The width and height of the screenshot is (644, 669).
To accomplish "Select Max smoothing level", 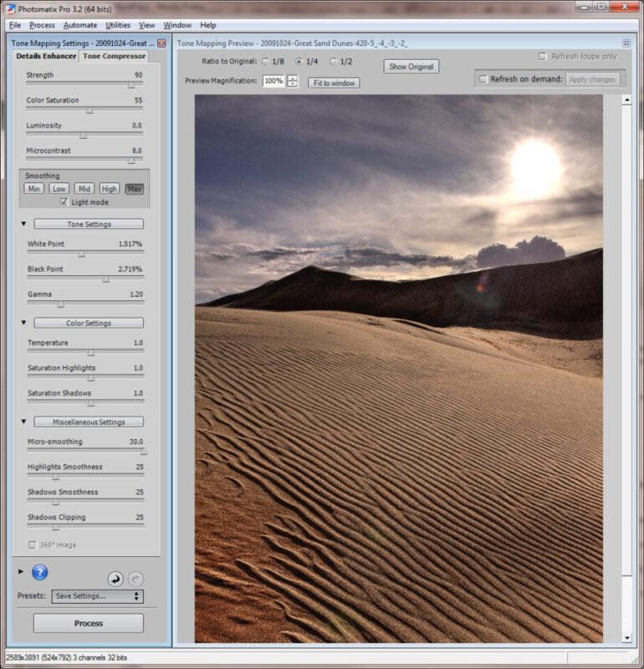I will [x=134, y=189].
